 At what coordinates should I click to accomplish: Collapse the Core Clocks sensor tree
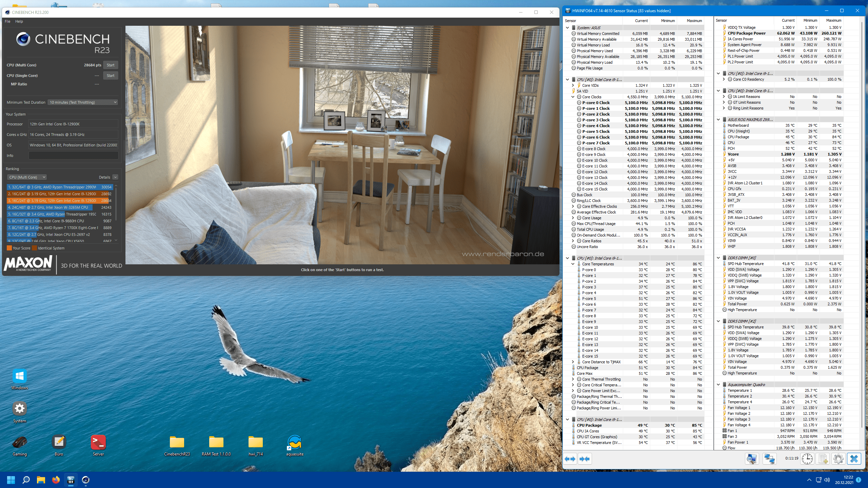tap(573, 97)
